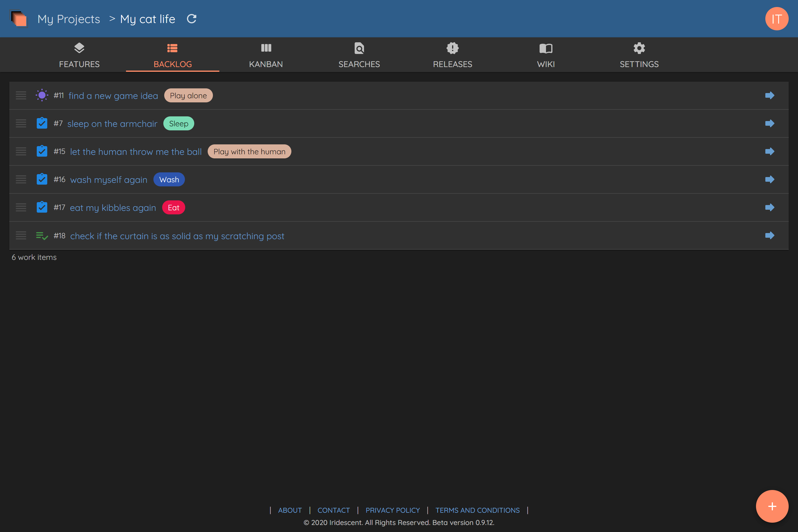Click the arrow on eat my kibbles again row

(x=769, y=207)
